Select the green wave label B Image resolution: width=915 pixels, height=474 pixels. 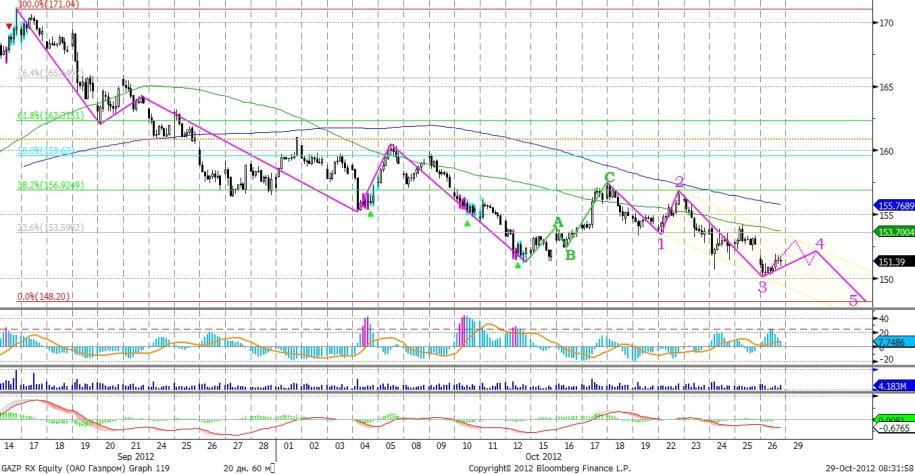point(569,255)
